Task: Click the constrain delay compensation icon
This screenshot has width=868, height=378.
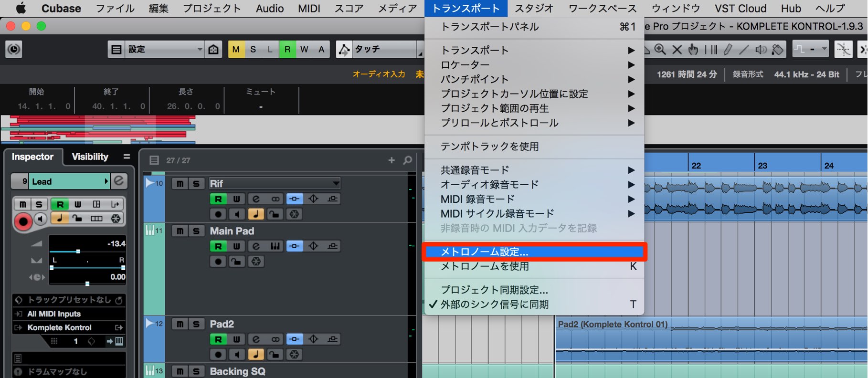Action: tap(14, 49)
